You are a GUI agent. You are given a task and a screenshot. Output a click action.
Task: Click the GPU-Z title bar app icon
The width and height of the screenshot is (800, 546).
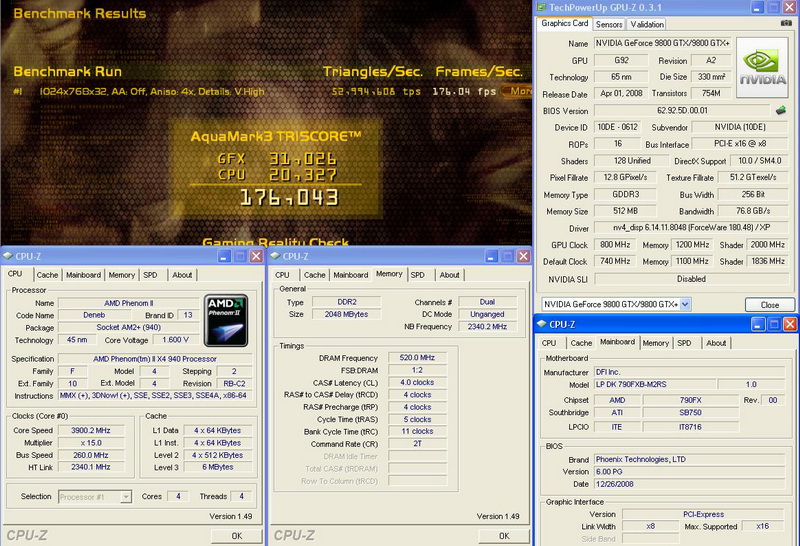tap(541, 7)
